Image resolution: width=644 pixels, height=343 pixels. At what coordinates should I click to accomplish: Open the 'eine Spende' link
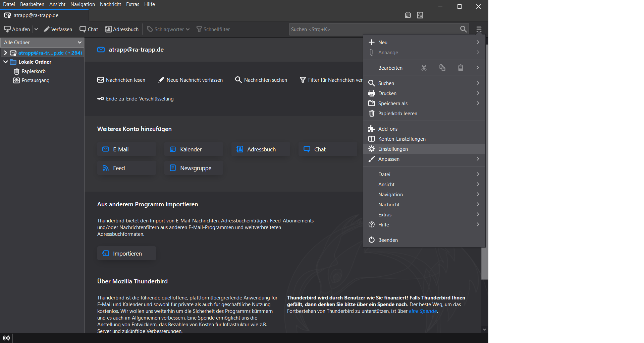point(423,311)
